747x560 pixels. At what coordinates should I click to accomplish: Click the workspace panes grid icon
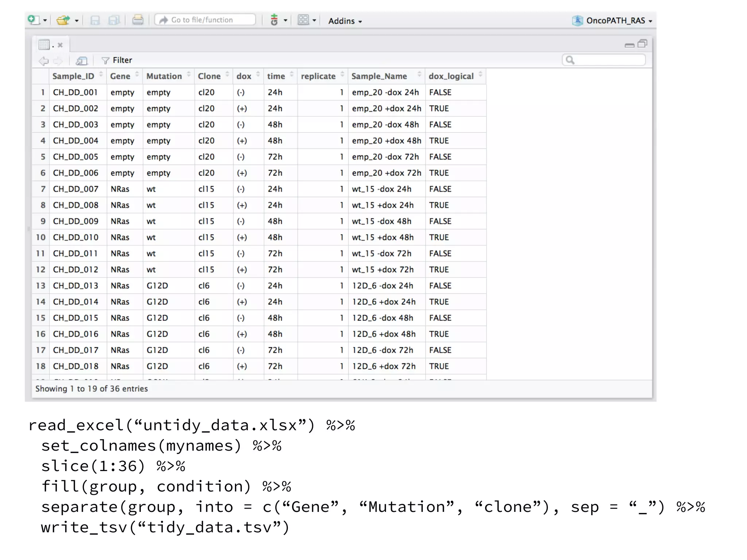(x=303, y=20)
